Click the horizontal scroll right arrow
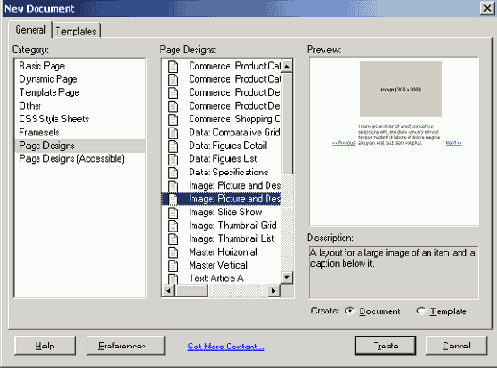Image resolution: width=497 pixels, height=368 pixels. click(x=274, y=291)
